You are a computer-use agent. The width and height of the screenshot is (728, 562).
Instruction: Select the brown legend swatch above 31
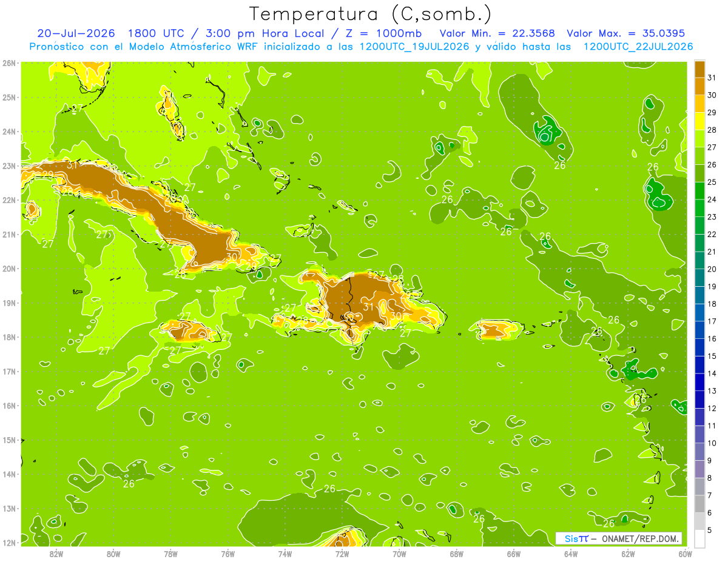tap(699, 69)
